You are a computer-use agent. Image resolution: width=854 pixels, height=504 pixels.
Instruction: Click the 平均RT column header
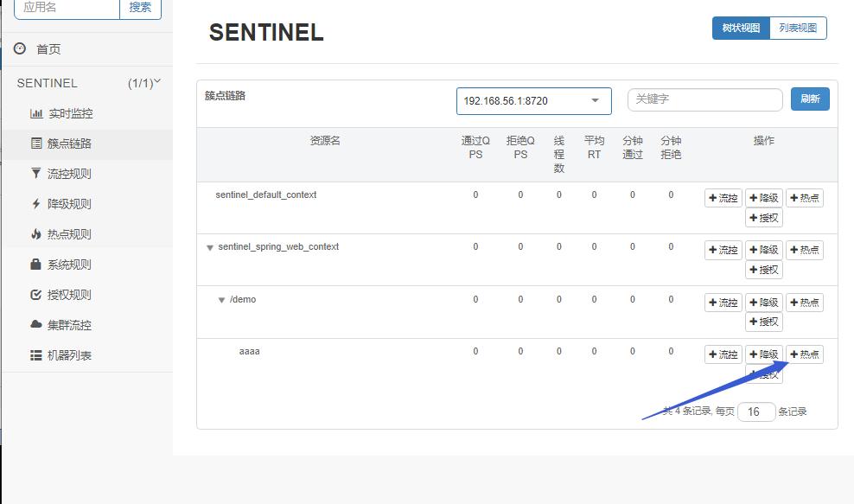[594, 148]
